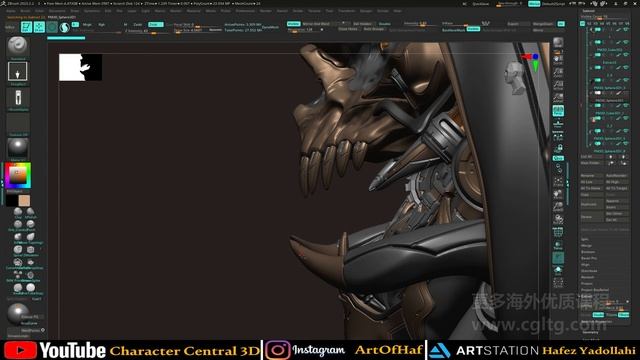Collapse the Extract section
Screen dimensions: 640x360
tap(587, 296)
